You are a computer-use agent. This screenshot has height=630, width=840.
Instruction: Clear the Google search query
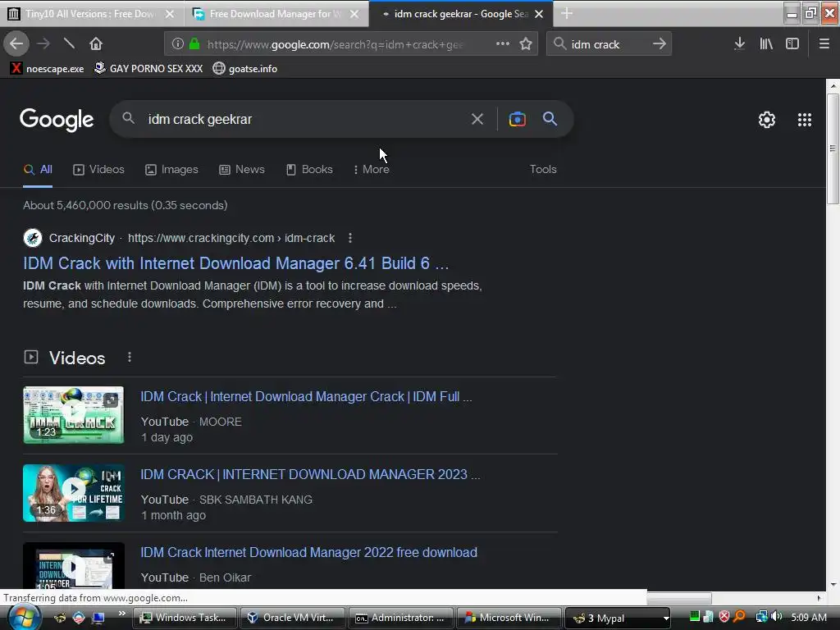477,119
